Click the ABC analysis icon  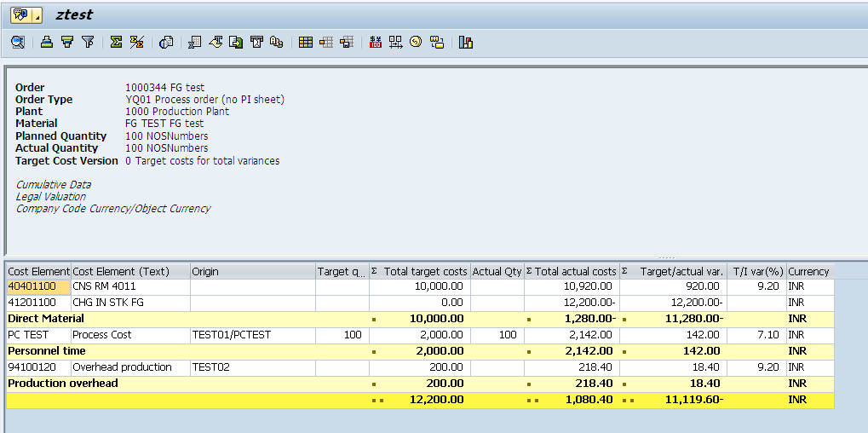coord(276,42)
